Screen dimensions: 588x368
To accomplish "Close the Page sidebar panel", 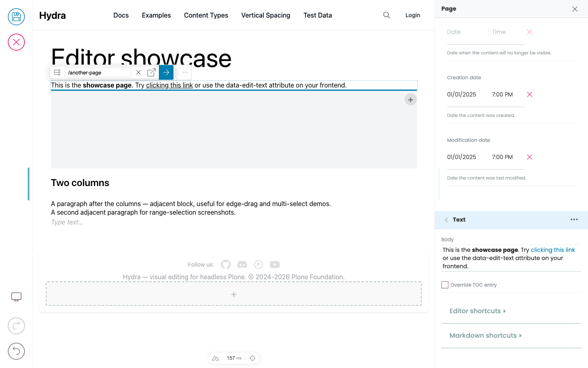I will [575, 9].
